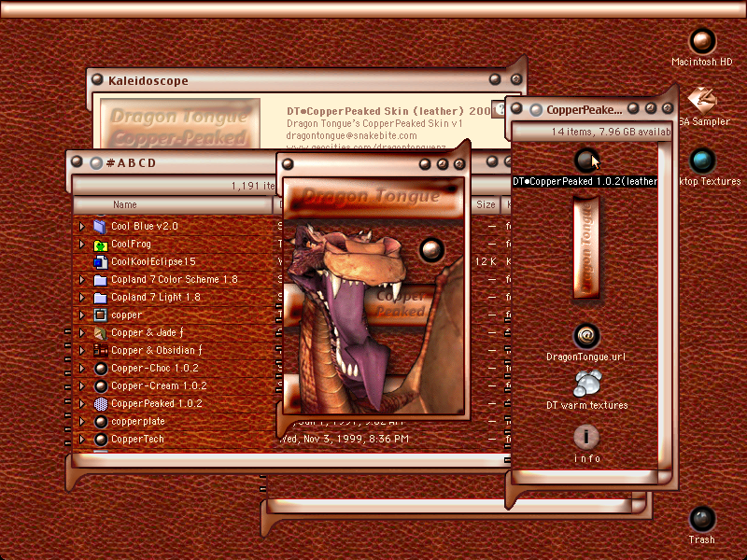The height and width of the screenshot is (560, 747).
Task: Open the DT warm textures icon
Action: 587,384
